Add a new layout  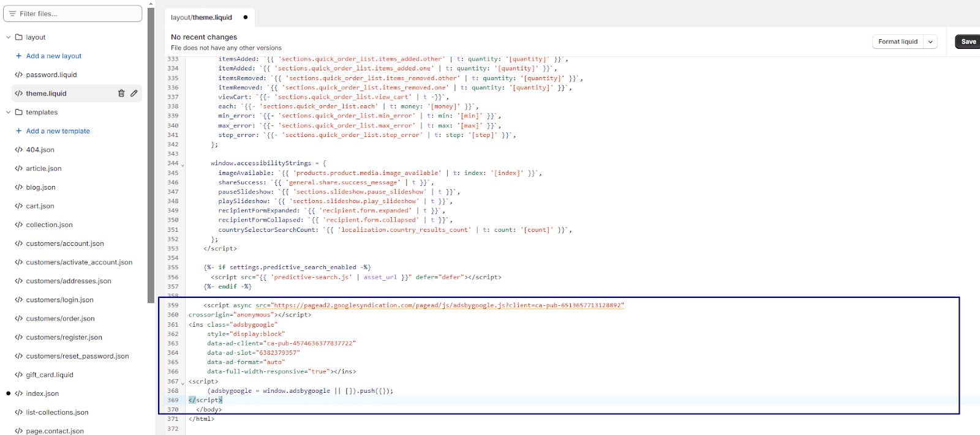54,56
